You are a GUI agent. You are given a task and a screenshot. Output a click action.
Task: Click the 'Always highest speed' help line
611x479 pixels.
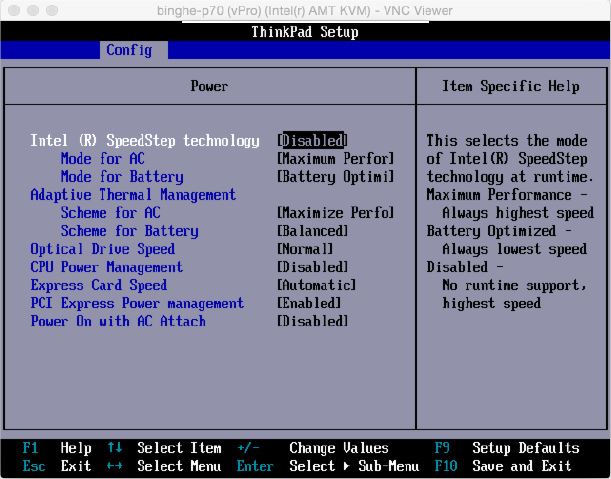click(518, 213)
